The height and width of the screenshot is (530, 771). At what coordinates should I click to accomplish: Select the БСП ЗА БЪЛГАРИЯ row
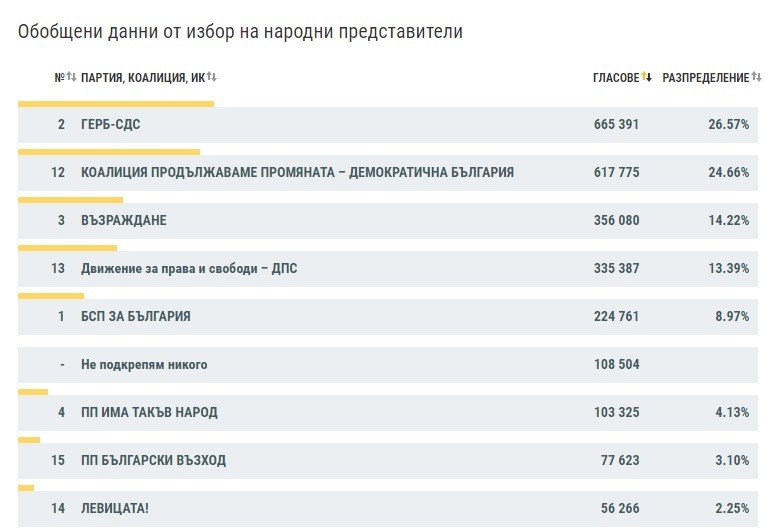point(135,316)
